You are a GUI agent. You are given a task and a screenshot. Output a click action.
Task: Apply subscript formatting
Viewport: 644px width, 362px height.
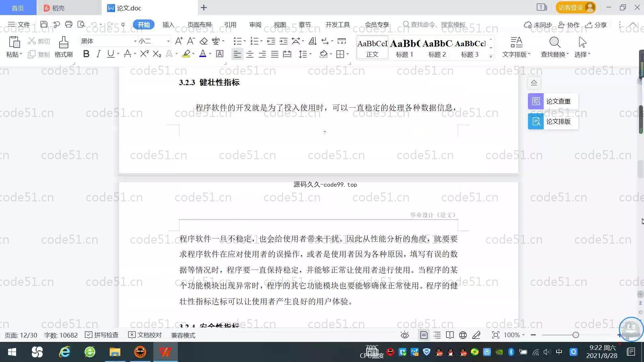tap(157, 54)
